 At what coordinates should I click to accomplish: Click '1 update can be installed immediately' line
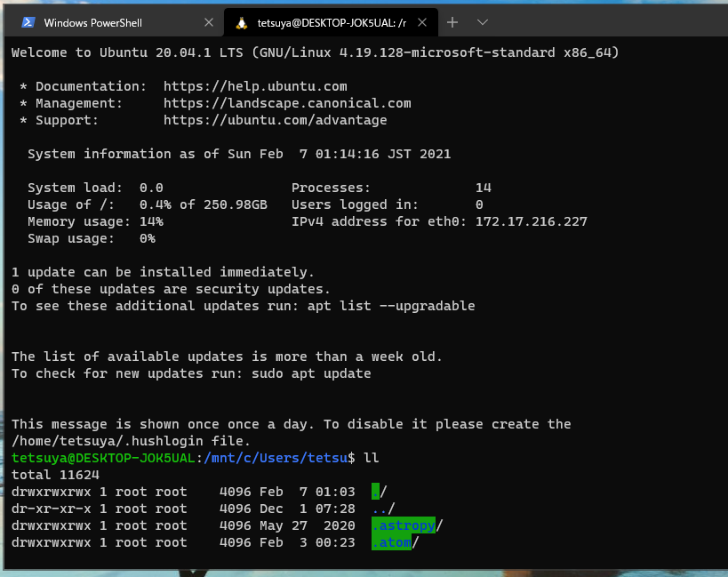[x=163, y=272]
